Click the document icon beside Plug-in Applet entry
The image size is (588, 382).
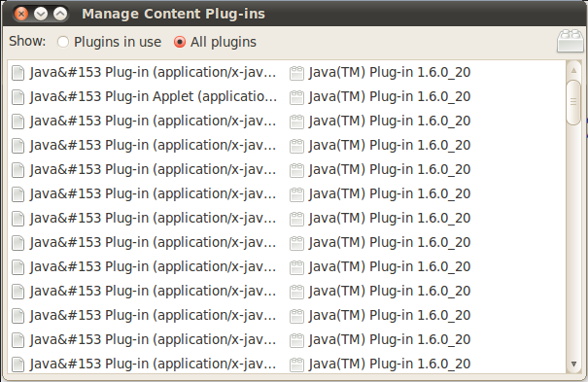coord(17,97)
